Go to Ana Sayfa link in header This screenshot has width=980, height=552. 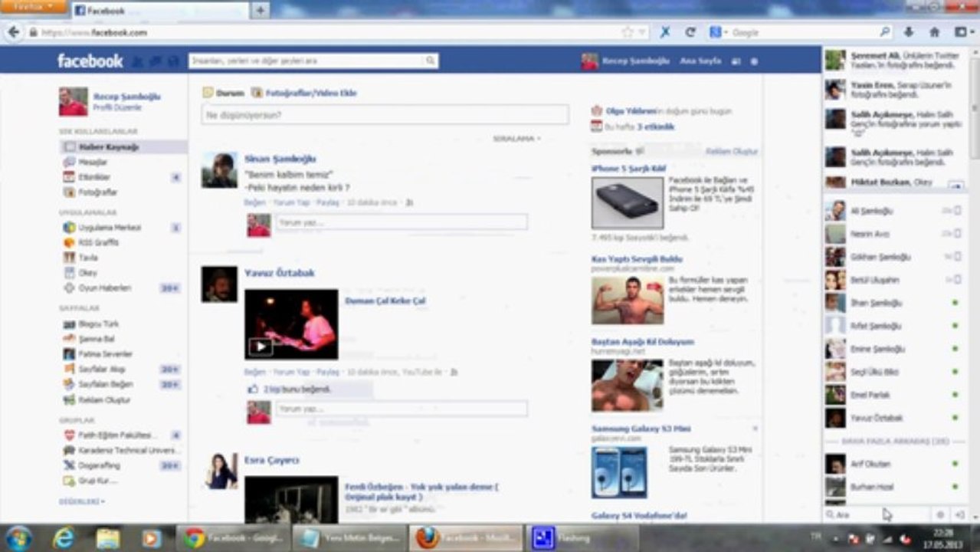pyautogui.click(x=700, y=61)
